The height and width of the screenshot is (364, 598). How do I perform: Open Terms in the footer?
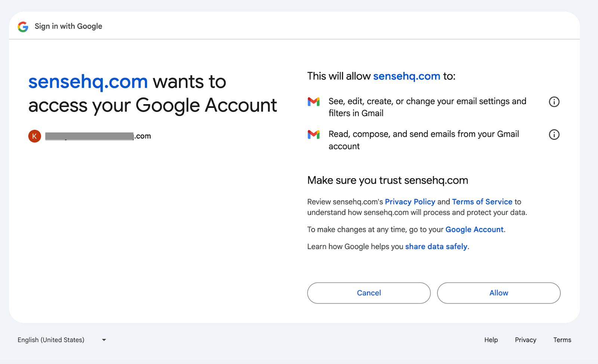coord(562,340)
